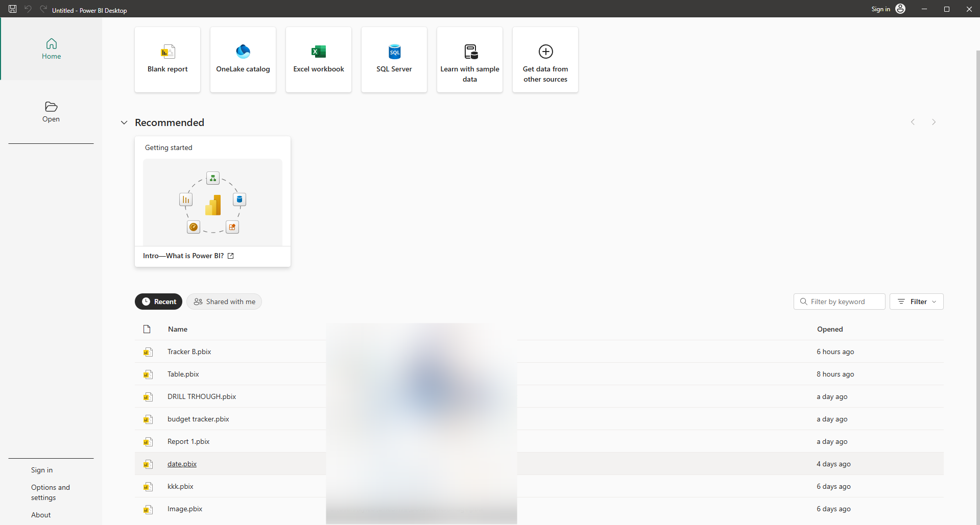Click the pbix icon beside Table.pbix
The image size is (980, 525).
pos(148,374)
